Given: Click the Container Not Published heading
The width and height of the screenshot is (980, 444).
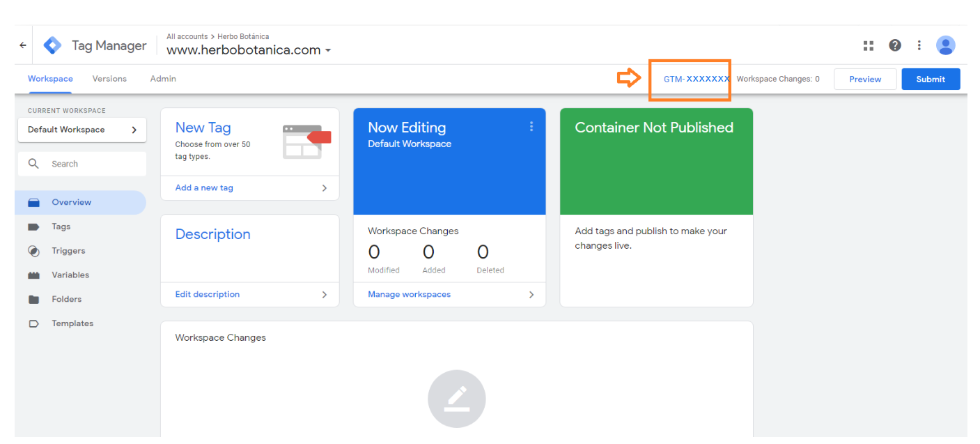Looking at the screenshot, I should click(x=654, y=128).
